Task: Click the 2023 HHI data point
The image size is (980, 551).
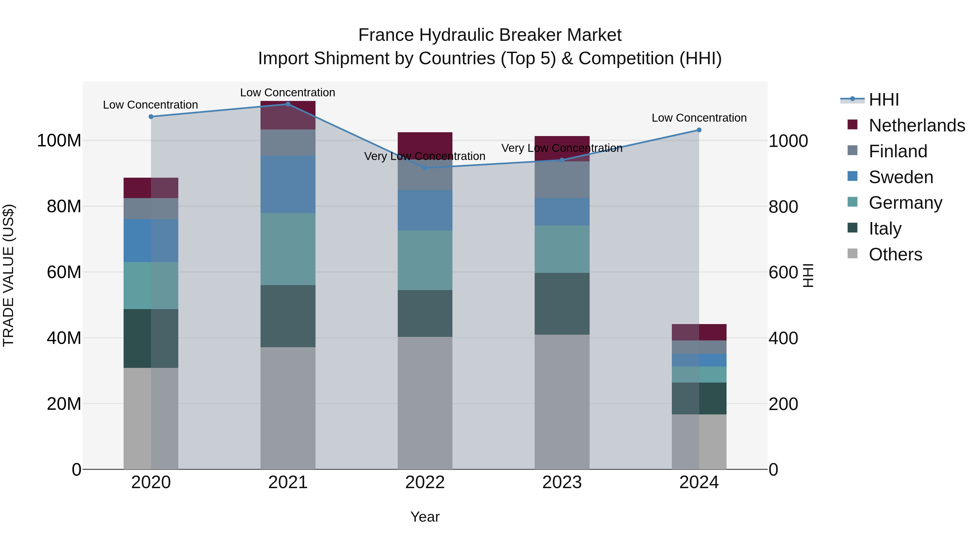Action: [x=562, y=160]
